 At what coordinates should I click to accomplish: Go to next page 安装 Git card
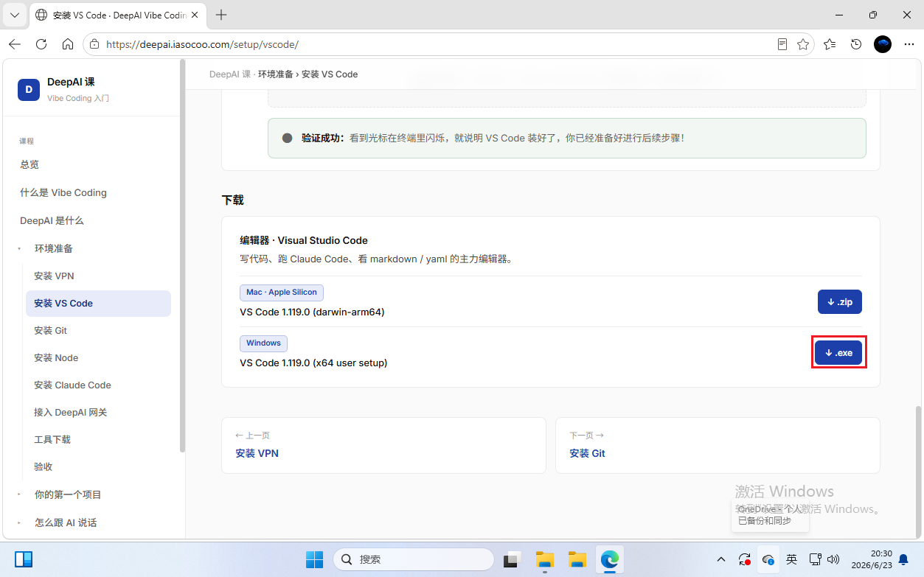[718, 445]
